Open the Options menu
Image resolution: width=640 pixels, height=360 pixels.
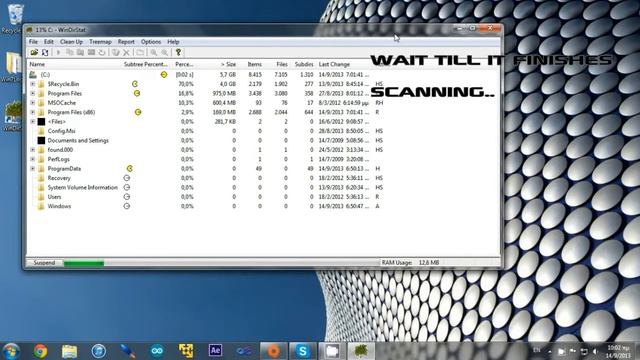pos(151,42)
